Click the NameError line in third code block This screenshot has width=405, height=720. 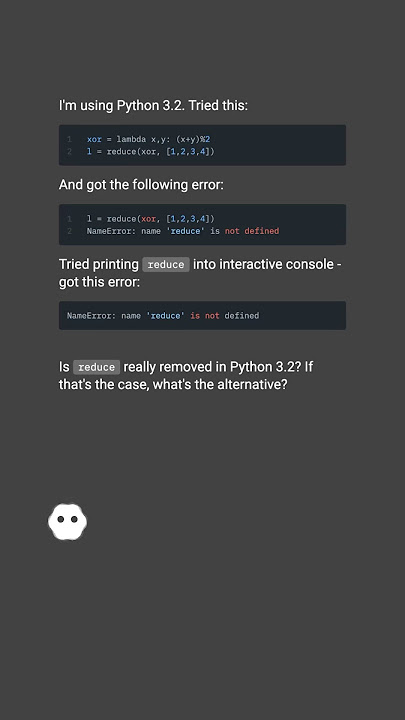click(163, 315)
